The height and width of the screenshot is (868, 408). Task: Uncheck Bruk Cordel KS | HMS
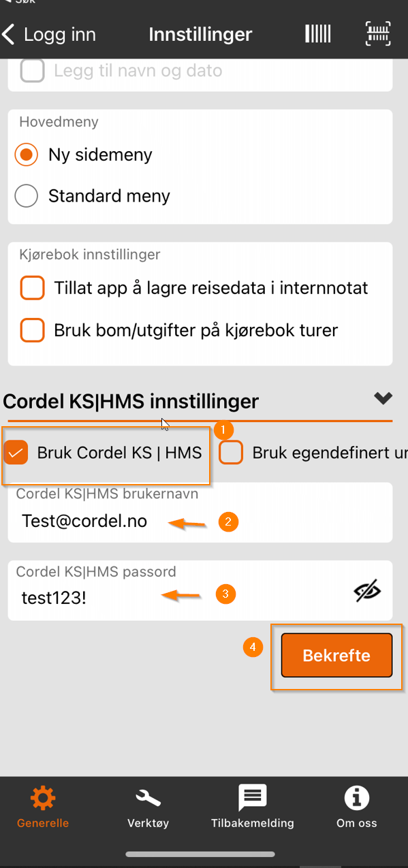coord(16,452)
